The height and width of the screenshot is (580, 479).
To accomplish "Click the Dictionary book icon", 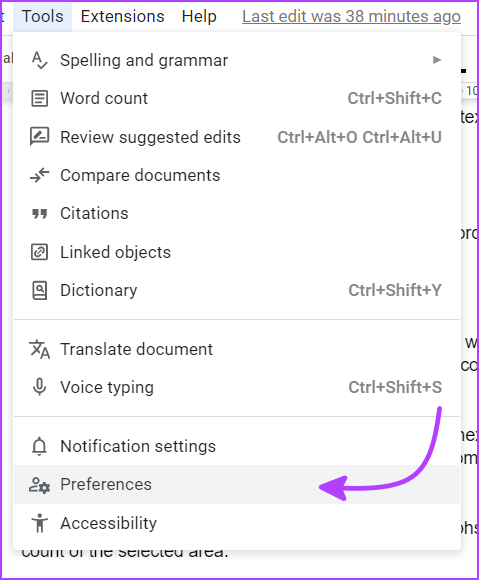I will [39, 290].
